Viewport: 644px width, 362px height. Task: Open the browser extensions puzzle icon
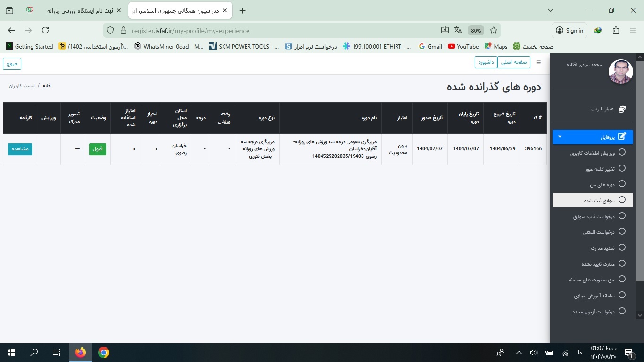click(x=616, y=30)
